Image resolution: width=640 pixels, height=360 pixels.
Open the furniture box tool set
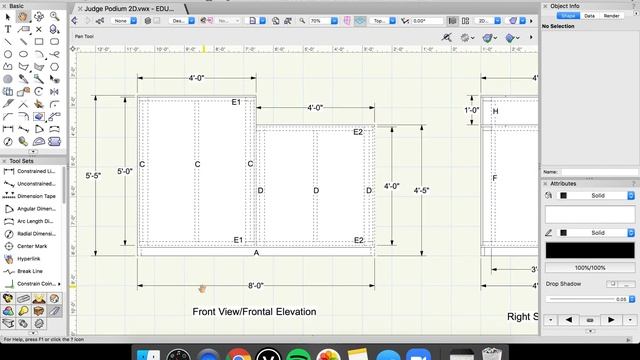tap(39, 311)
